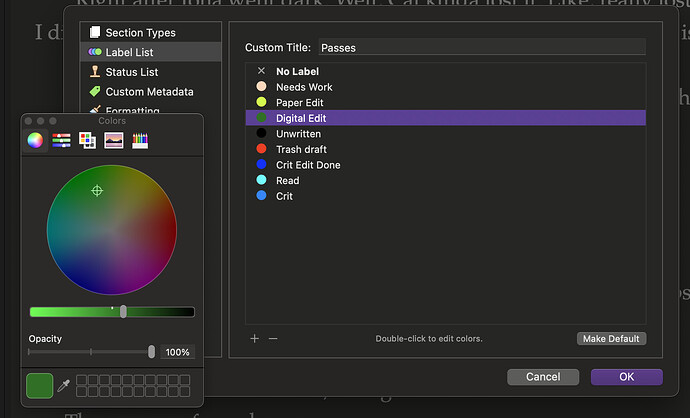Click the Digital Edit label text
The image size is (690, 418).
pos(301,118)
